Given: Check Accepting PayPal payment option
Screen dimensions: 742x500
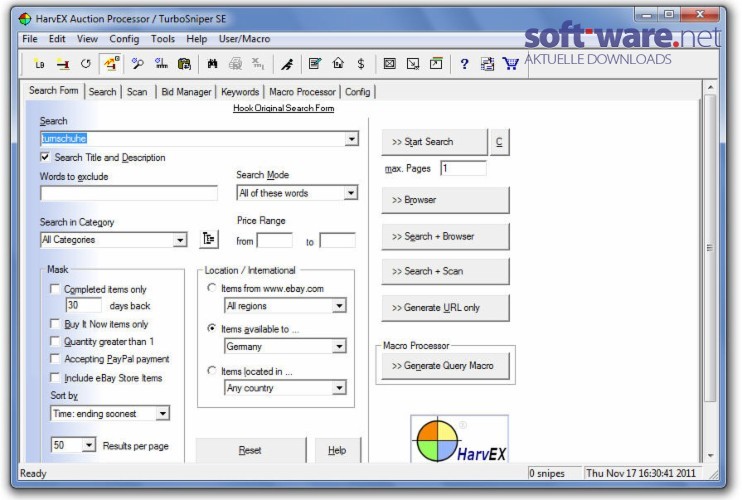Looking at the screenshot, I should click(55, 359).
